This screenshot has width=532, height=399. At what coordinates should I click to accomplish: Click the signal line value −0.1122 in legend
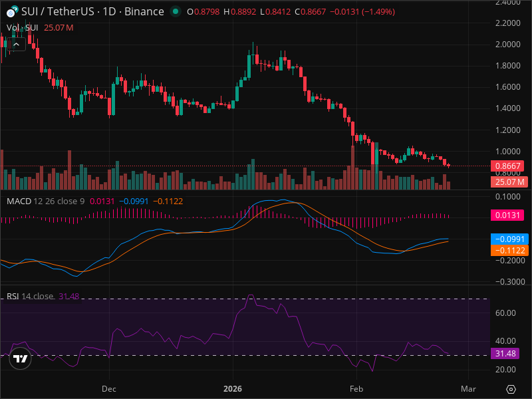168,201
